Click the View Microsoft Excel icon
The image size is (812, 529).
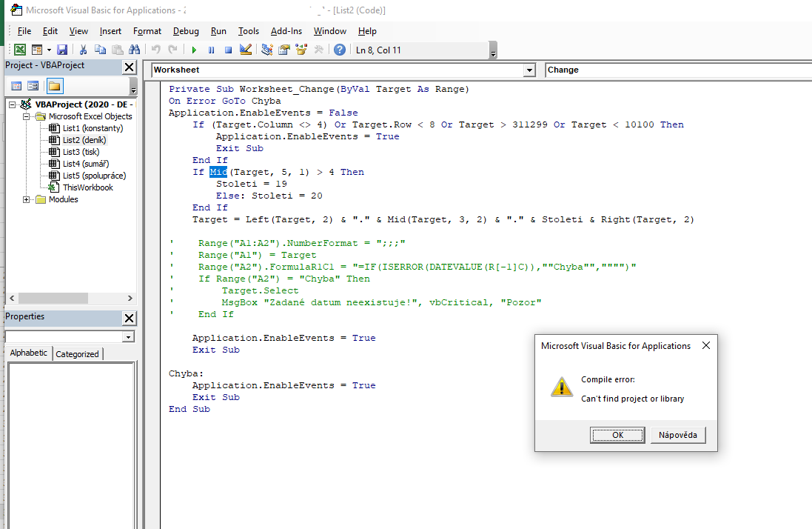click(x=20, y=50)
